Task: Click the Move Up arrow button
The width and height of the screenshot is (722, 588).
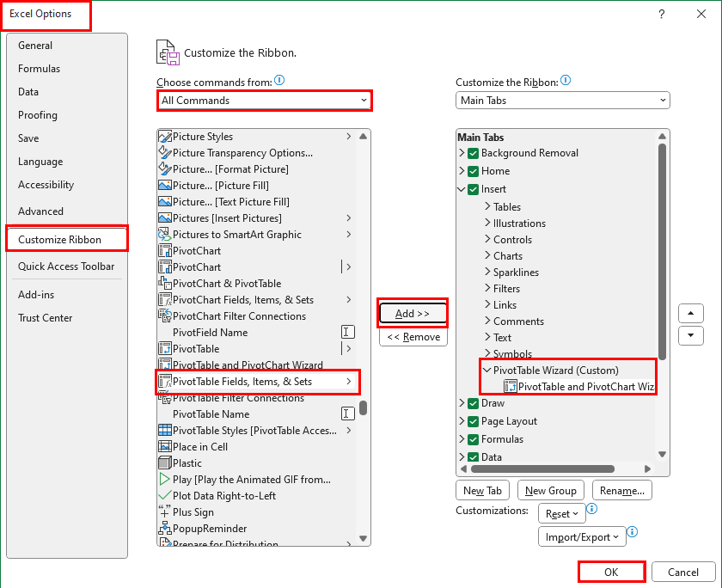Action: 691,313
